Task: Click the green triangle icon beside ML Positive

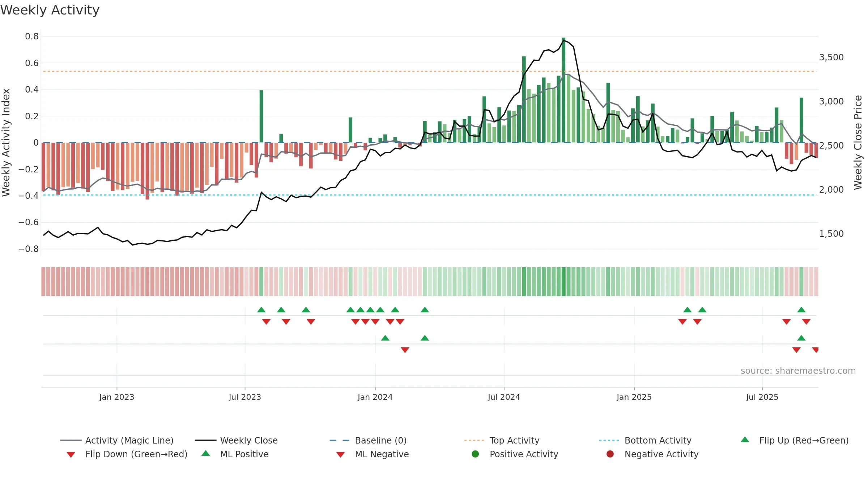Action: [206, 453]
